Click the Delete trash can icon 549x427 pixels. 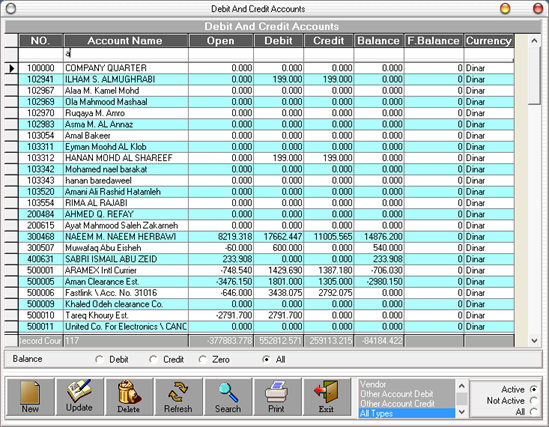click(129, 397)
